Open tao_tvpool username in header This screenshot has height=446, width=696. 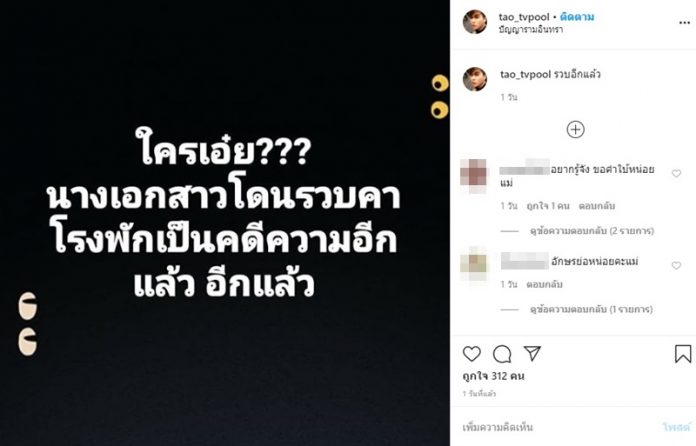pos(524,17)
